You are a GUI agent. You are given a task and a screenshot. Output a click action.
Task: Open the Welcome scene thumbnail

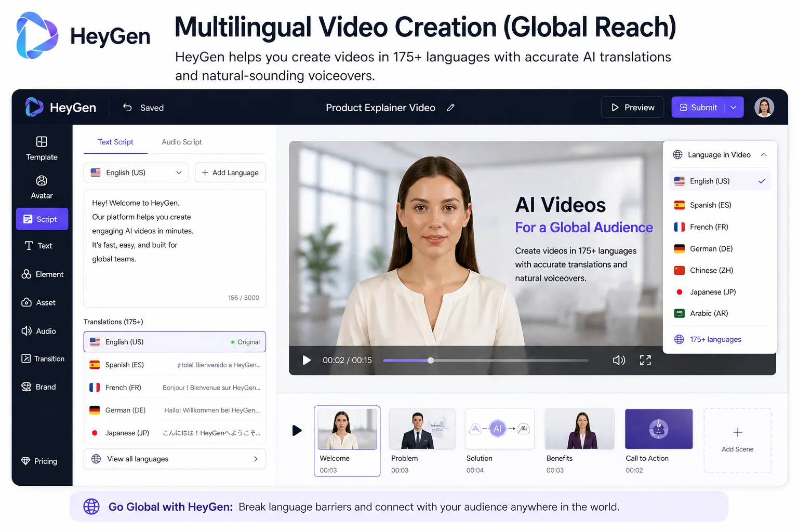(x=347, y=429)
